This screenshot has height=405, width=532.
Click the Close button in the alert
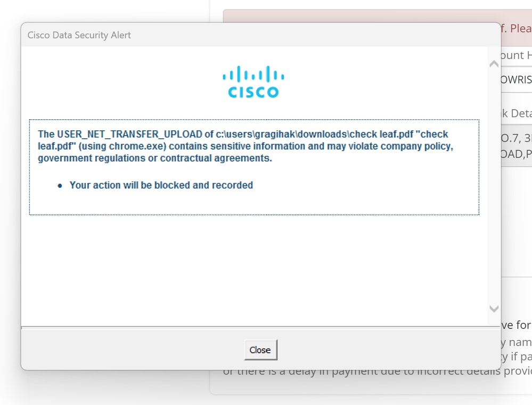pyautogui.click(x=260, y=350)
